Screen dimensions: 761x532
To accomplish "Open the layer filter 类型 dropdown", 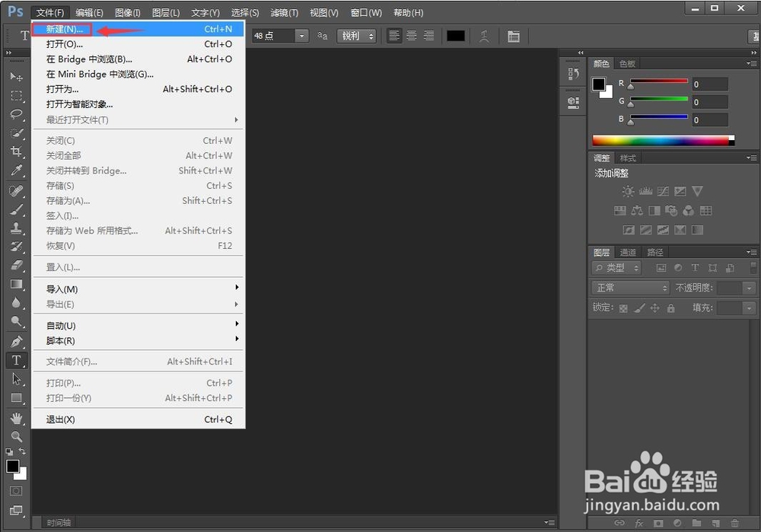I will (616, 268).
